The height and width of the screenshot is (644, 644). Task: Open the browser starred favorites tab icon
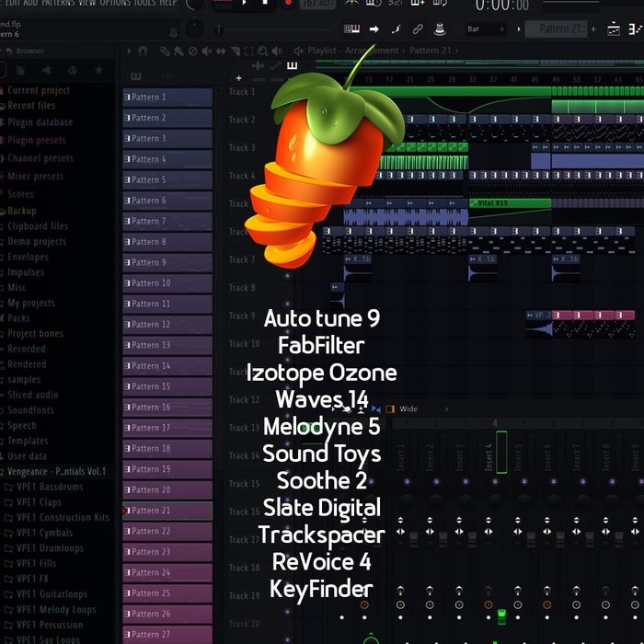pyautogui.click(x=98, y=70)
